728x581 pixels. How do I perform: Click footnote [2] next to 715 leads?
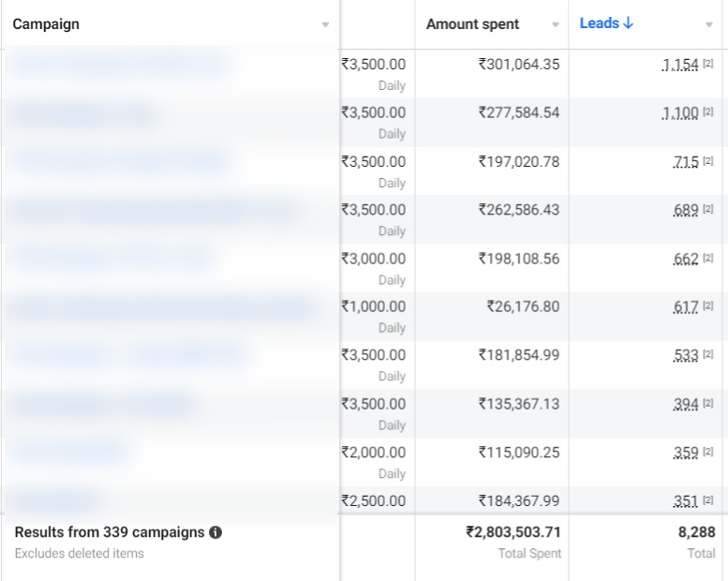click(708, 160)
